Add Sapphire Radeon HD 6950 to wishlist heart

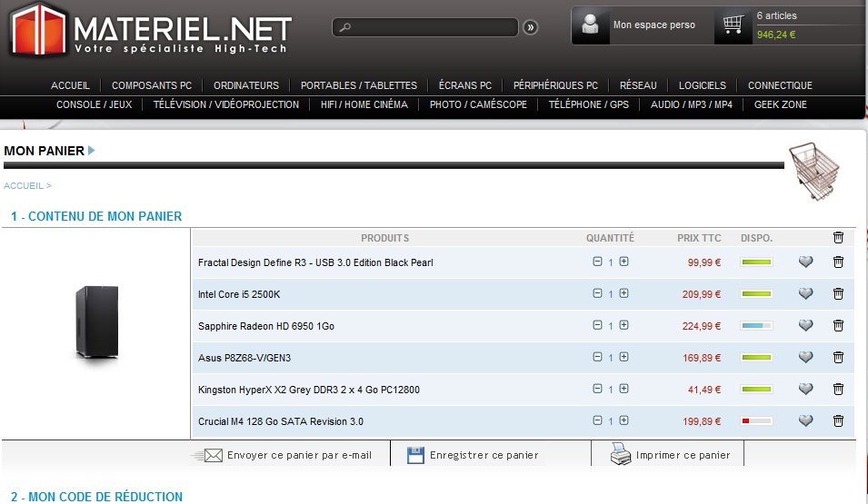coord(805,326)
